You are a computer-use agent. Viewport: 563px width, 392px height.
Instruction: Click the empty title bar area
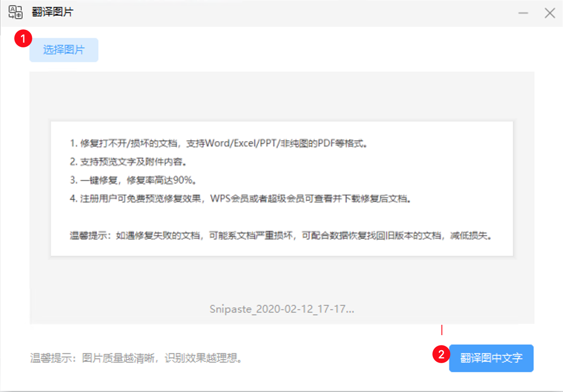coord(280,12)
